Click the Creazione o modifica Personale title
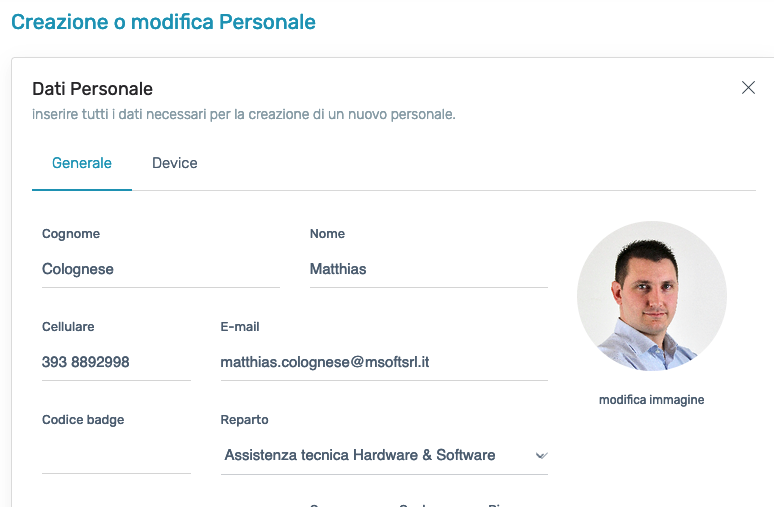This screenshot has width=774, height=507. (x=163, y=22)
